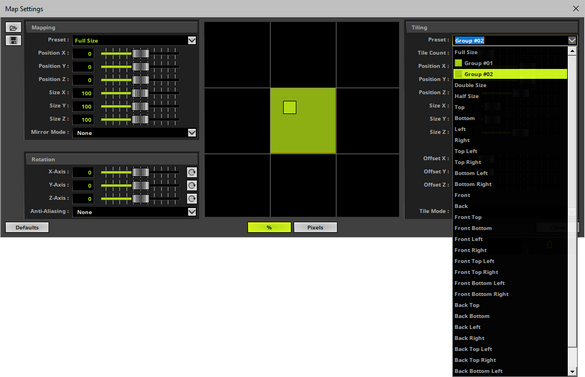585x377 pixels.
Task: Switch units to percent
Action: [269, 227]
